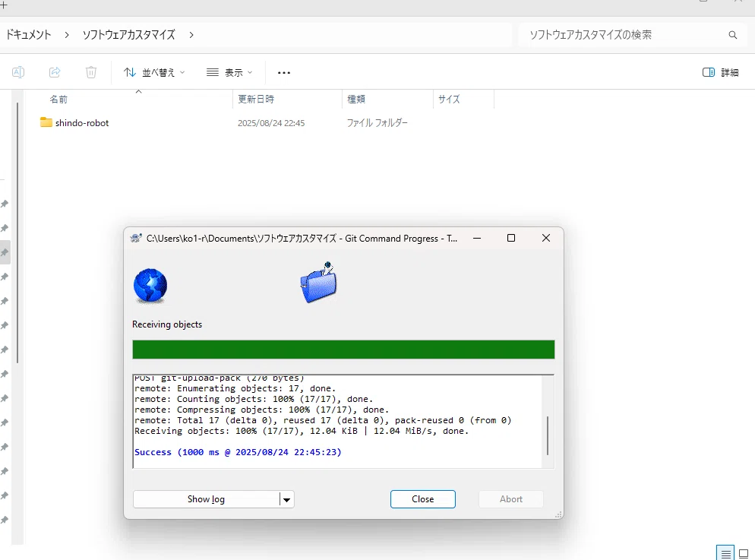Select ソフトウェアカスタマイズ in the breadcrumb path

point(128,35)
